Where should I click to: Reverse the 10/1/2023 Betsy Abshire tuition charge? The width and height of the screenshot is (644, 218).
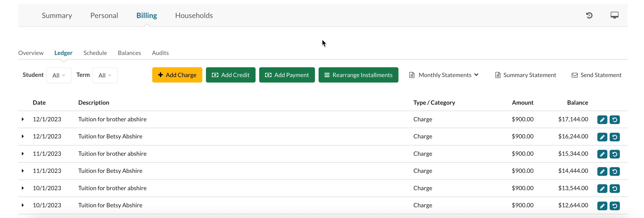(614, 206)
